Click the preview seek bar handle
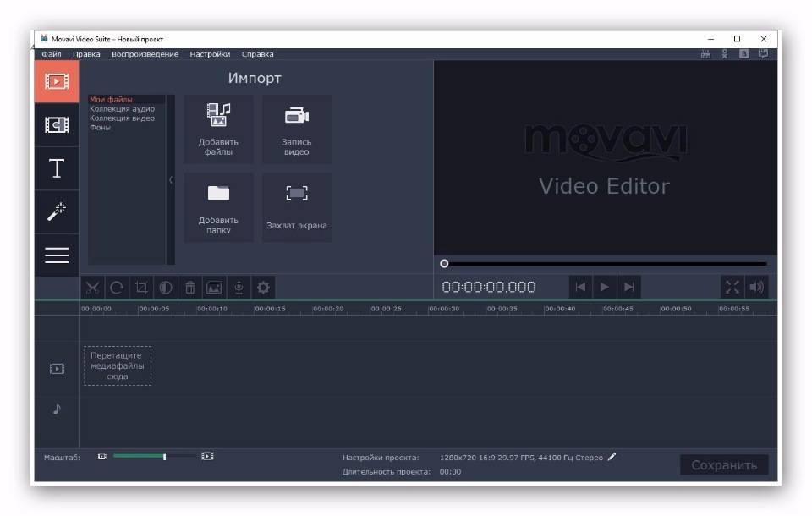This screenshot has width=812, height=516. point(444,264)
